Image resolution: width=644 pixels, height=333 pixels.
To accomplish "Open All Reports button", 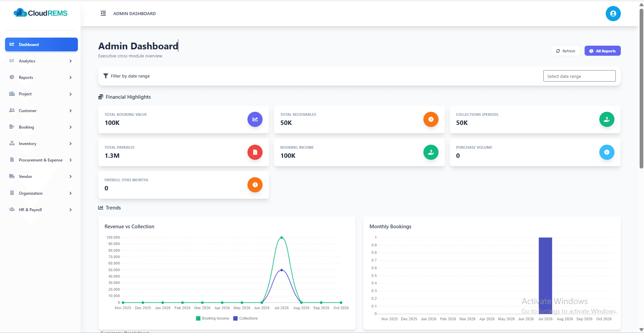I will pyautogui.click(x=602, y=51).
